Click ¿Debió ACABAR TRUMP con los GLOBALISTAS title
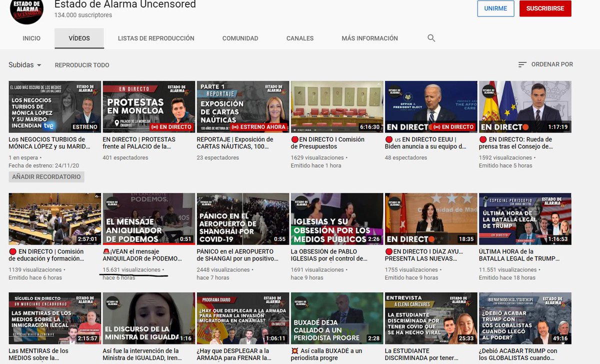 coord(518,354)
